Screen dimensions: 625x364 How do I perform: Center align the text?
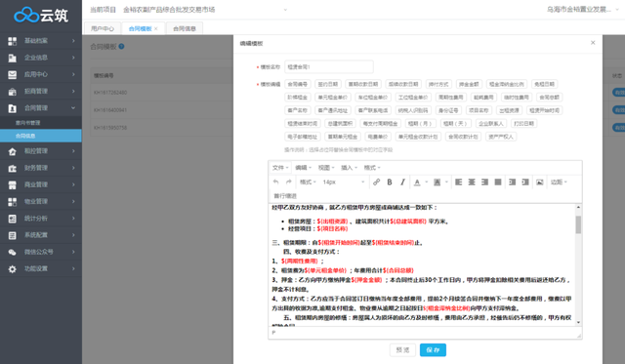pyautogui.click(x=472, y=182)
